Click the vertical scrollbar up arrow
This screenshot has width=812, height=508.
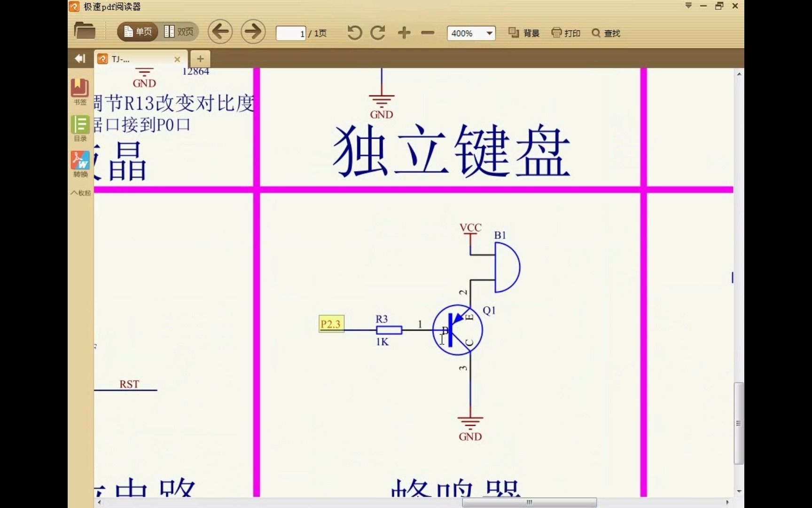tap(739, 74)
